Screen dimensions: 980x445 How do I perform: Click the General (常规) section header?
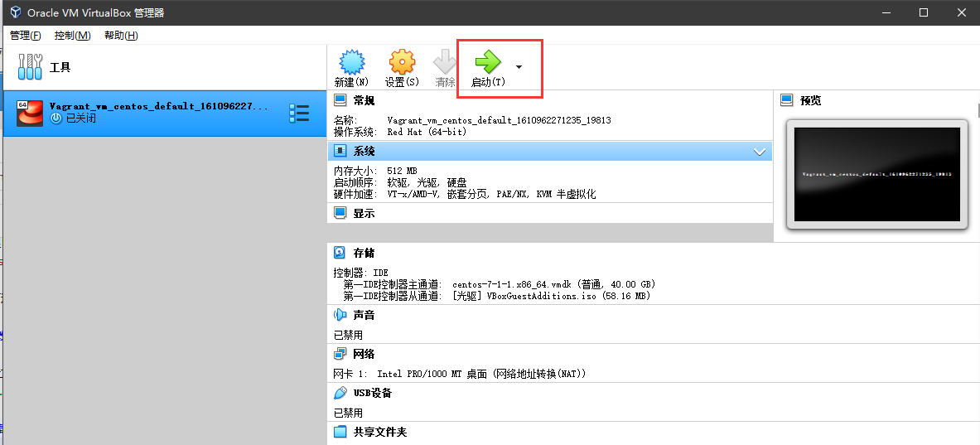364,100
